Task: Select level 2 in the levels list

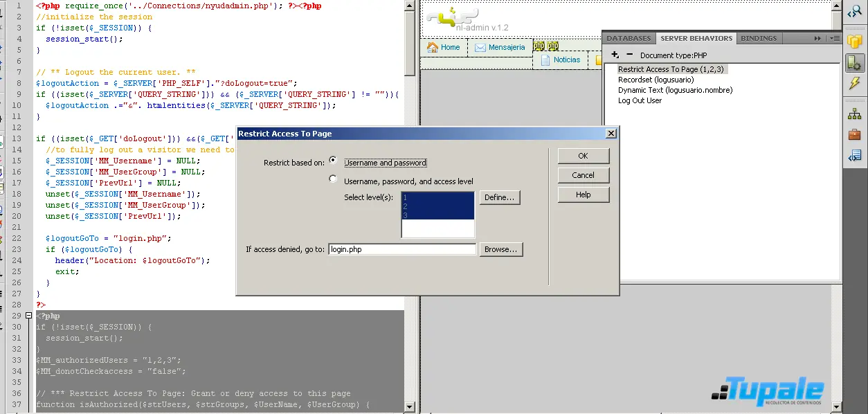Action: pyautogui.click(x=437, y=206)
